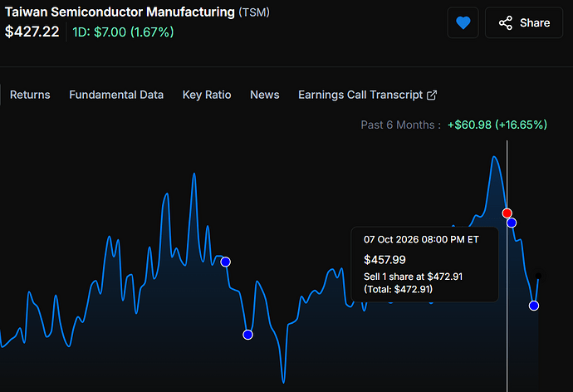The height and width of the screenshot is (392, 573).
Task: Click the $457.99 tooltip price
Action: point(384,260)
